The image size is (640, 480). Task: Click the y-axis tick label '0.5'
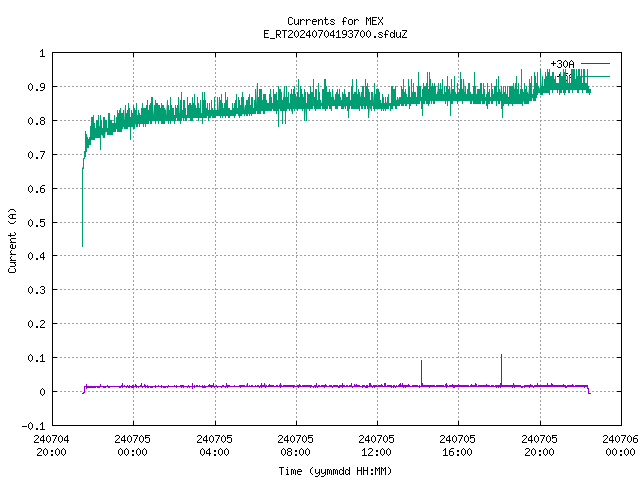(x=36, y=222)
